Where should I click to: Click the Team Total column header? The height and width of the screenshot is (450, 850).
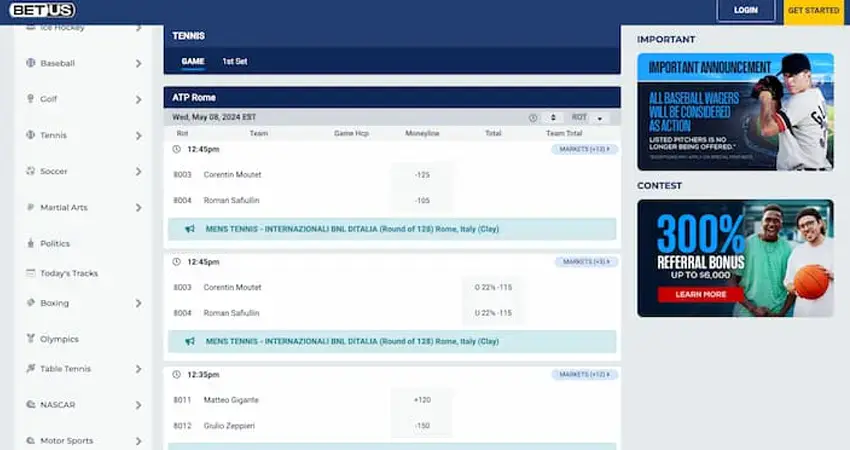tap(564, 133)
